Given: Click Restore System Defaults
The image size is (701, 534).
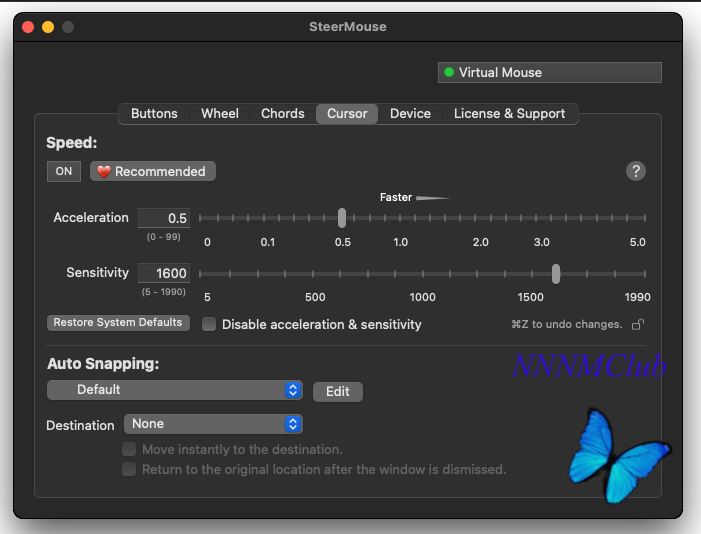Looking at the screenshot, I should [118, 322].
